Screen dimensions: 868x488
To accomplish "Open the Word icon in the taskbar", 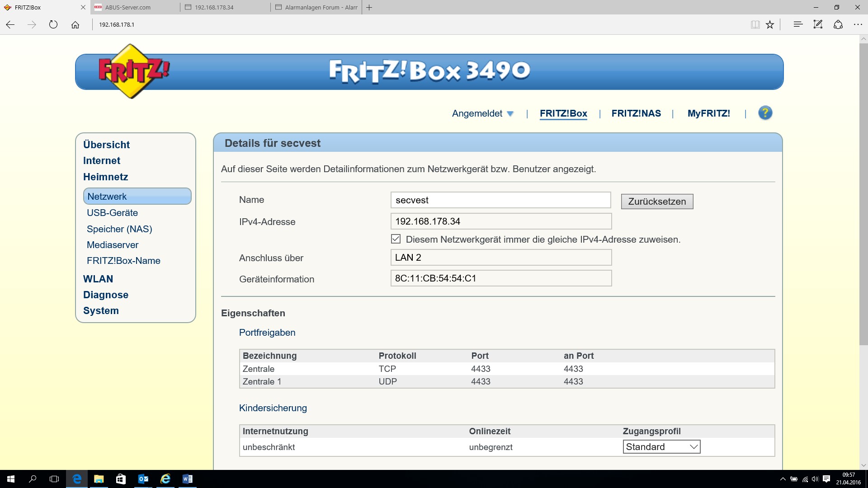I will (187, 479).
